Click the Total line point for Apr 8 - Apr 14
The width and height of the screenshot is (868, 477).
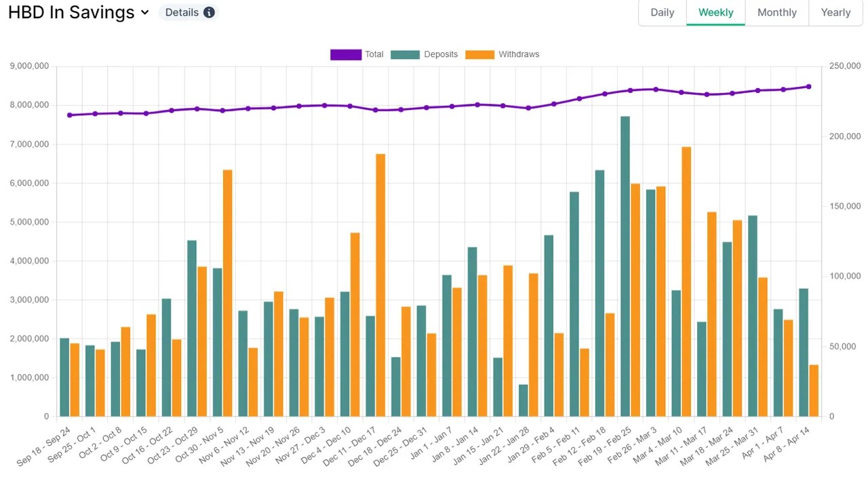pyautogui.click(x=808, y=87)
